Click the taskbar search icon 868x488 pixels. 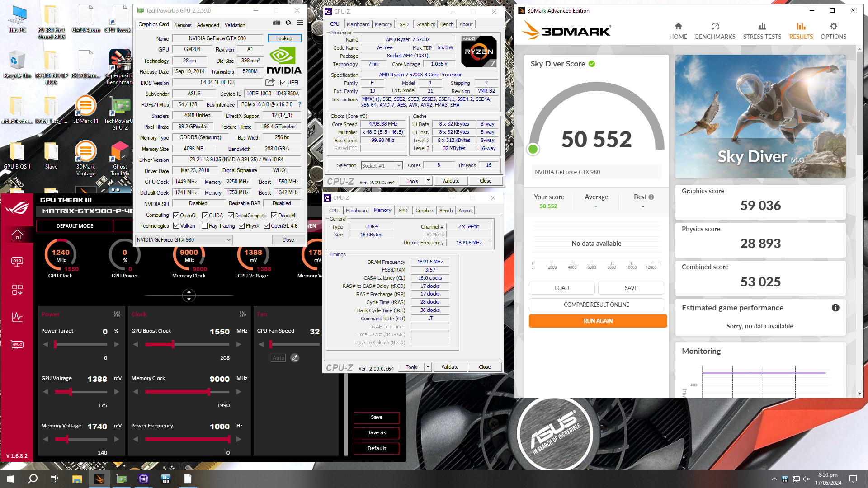pyautogui.click(x=33, y=479)
